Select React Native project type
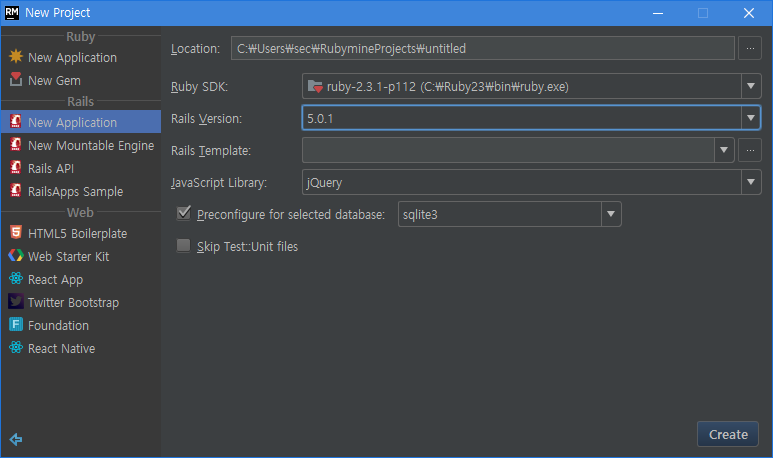The image size is (773, 458). 81,349
